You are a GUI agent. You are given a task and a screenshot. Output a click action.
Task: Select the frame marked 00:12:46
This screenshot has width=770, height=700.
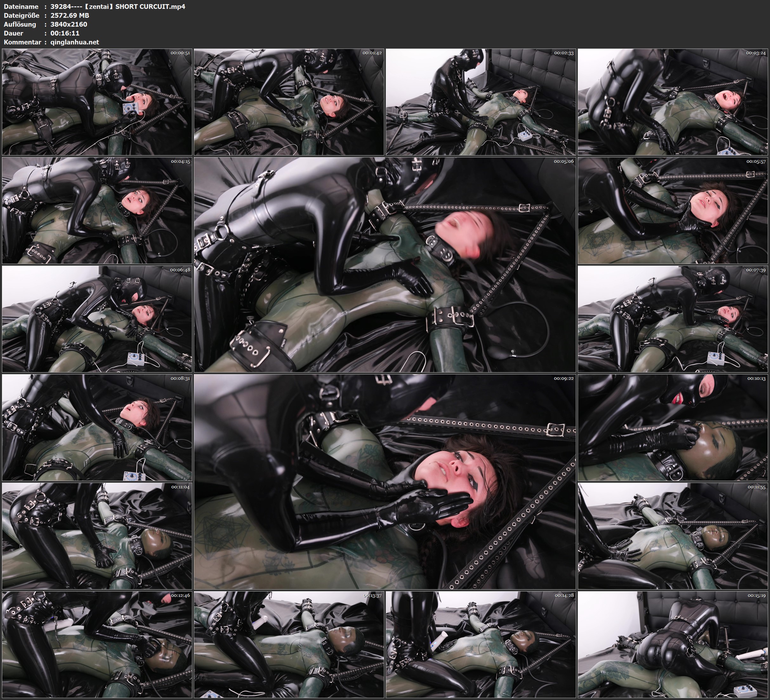tap(97, 644)
